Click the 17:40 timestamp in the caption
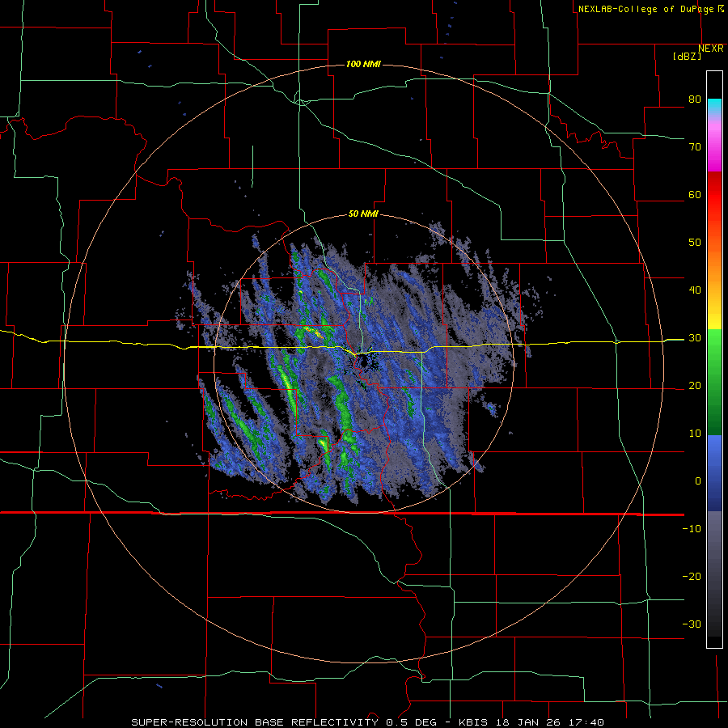728x728 pixels. (586, 722)
